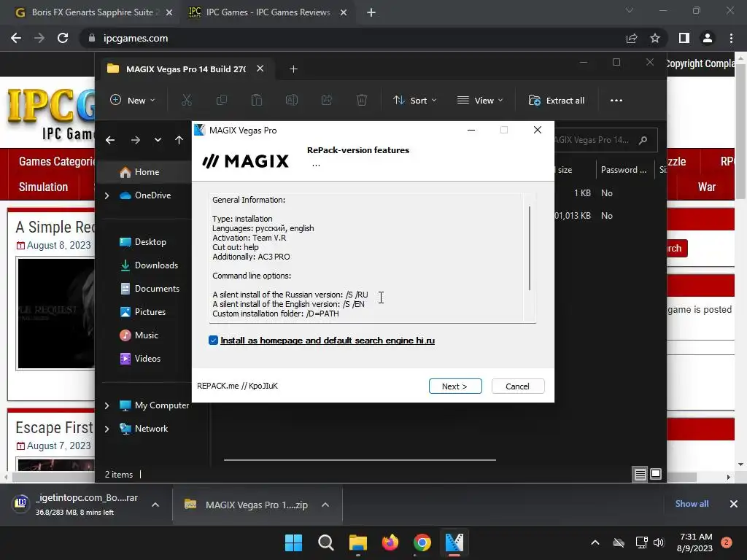Go up one folder level in Explorer
The image size is (747, 560).
coord(179,140)
